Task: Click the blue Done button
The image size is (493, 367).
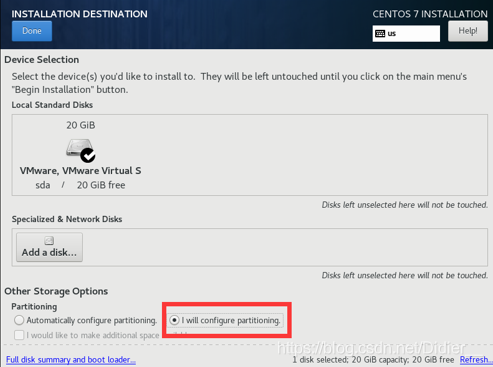Action: (32, 31)
